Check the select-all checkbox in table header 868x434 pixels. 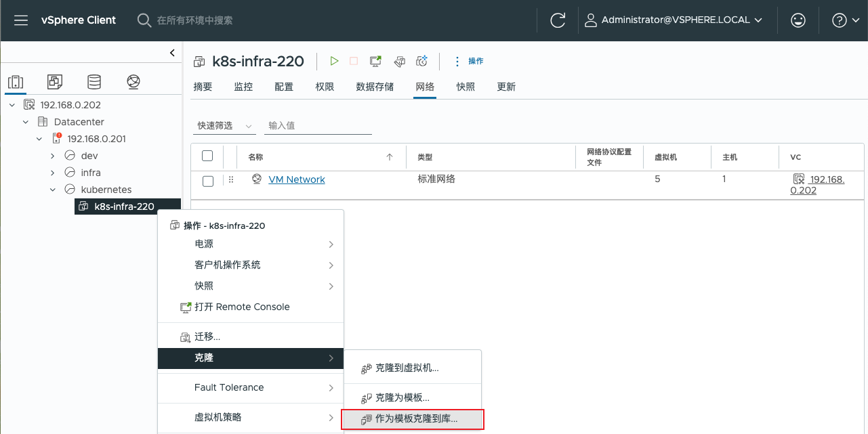pos(208,156)
